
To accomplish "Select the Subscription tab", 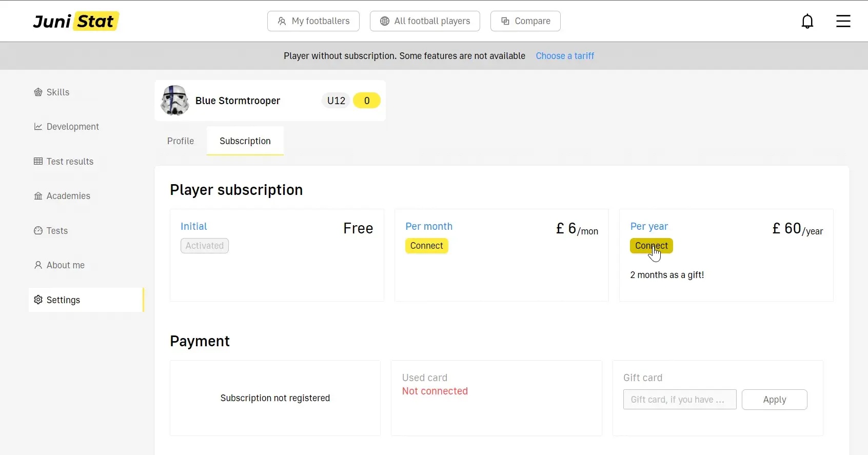I will (x=245, y=141).
